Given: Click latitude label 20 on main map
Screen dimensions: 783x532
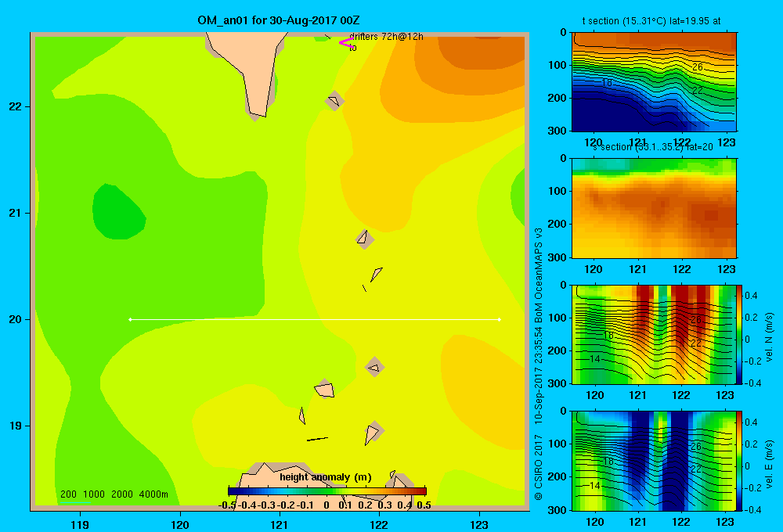Looking at the screenshot, I should 16,319.
